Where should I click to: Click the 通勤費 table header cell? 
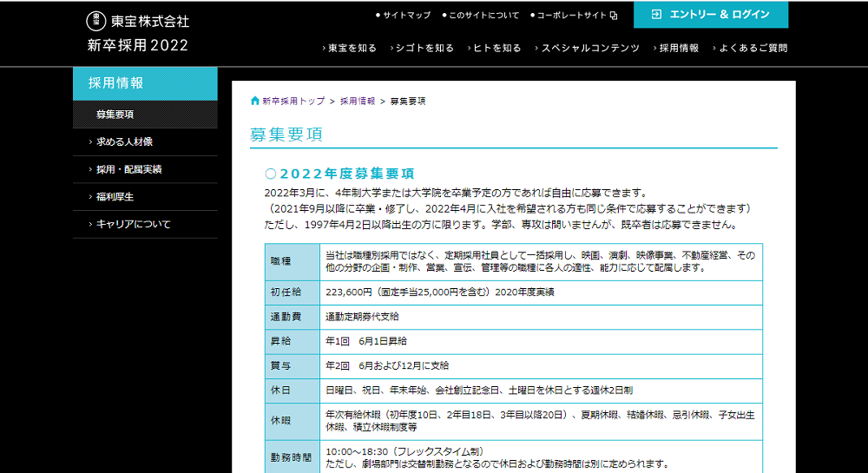(x=293, y=317)
